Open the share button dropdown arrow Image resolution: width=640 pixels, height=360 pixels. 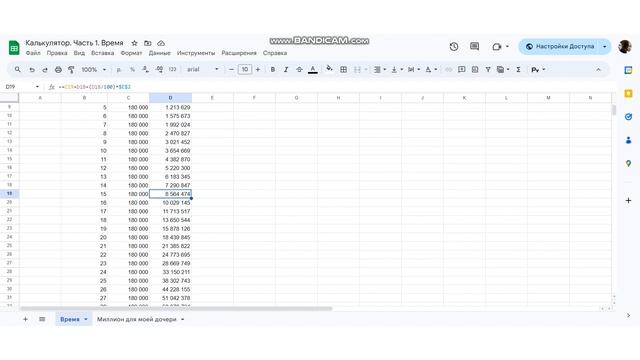(604, 47)
